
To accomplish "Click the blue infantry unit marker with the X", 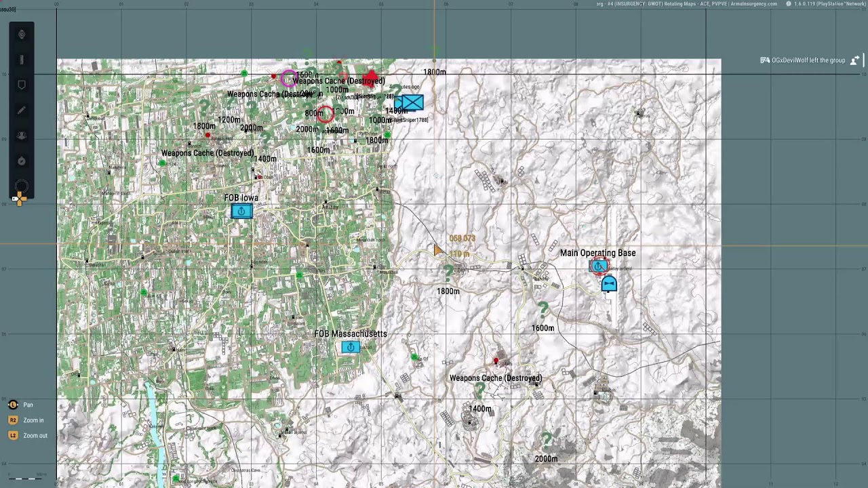I will point(412,102).
